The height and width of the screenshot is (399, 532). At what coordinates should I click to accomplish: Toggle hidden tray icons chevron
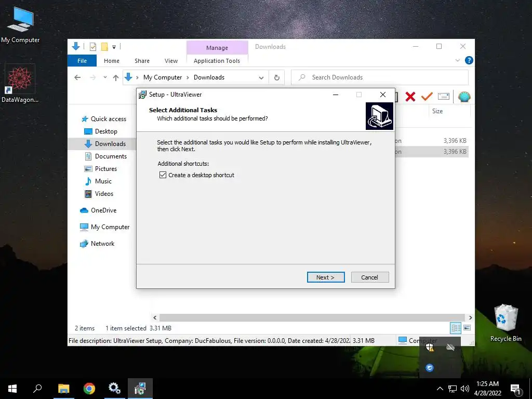440,389
